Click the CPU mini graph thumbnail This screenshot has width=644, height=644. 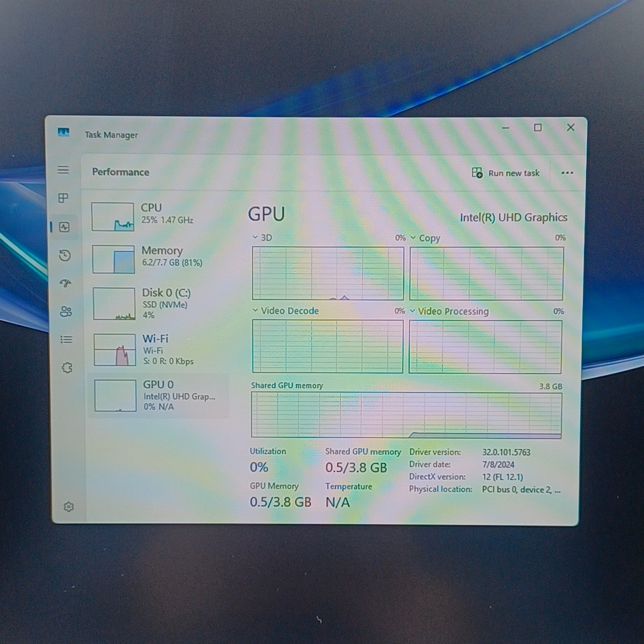point(113,217)
